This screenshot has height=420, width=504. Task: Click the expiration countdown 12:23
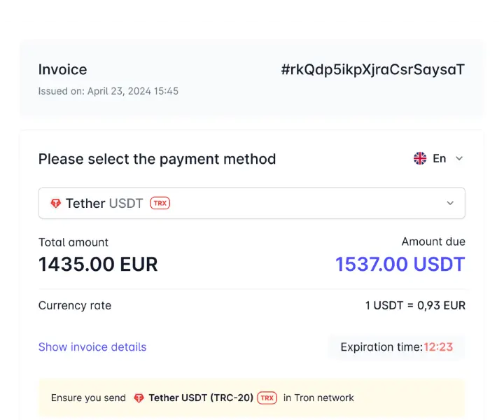click(438, 346)
